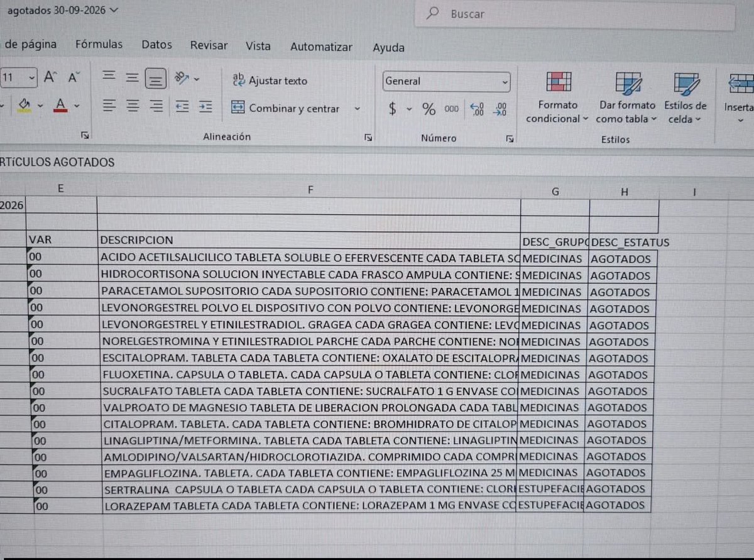The image size is (754, 560).
Task: Open the Ayuda tab
Action: 388,48
